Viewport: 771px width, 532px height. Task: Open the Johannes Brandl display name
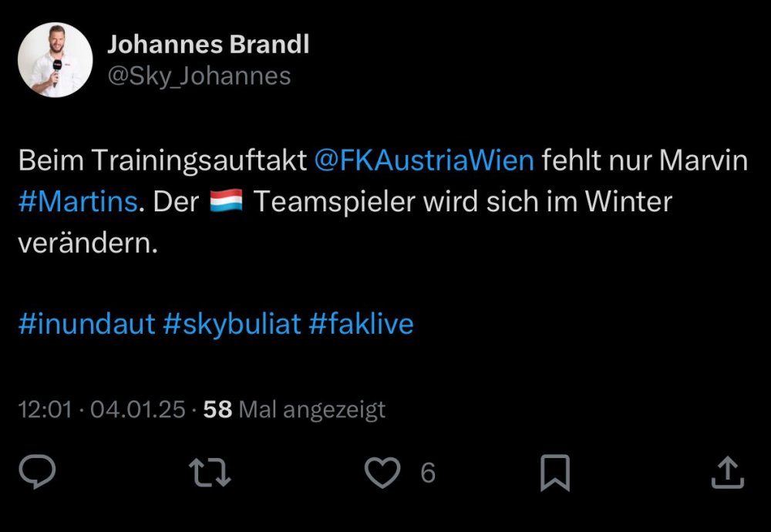pyautogui.click(x=207, y=44)
